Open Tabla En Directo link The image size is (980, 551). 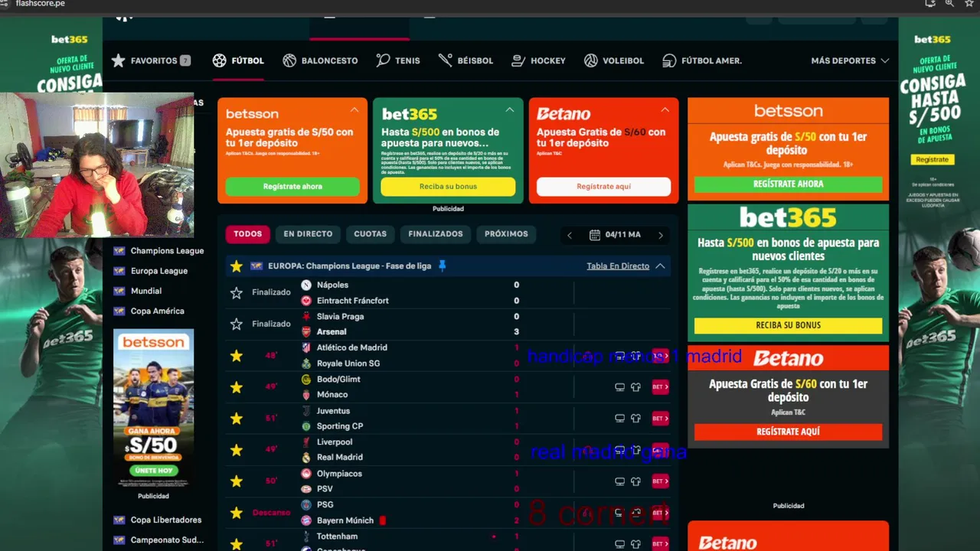(618, 266)
